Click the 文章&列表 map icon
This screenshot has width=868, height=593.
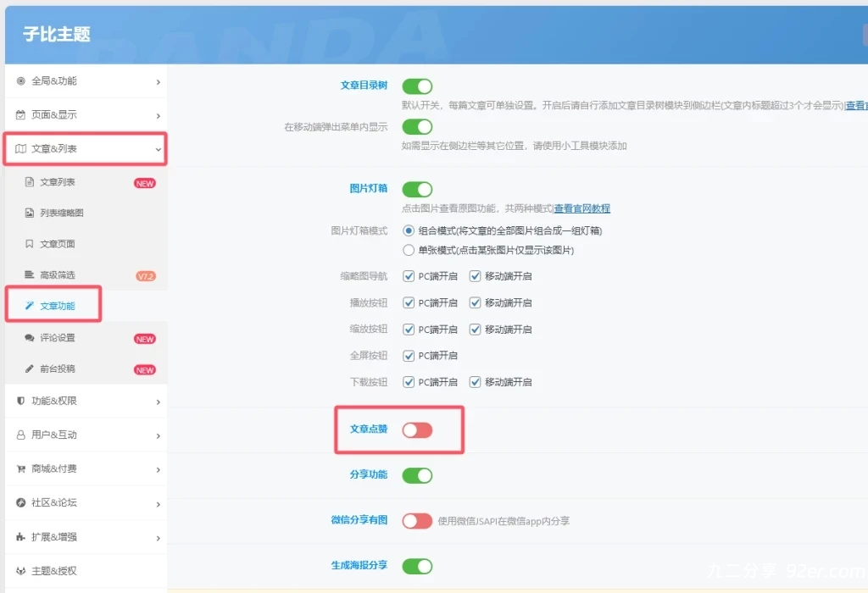pyautogui.click(x=20, y=149)
